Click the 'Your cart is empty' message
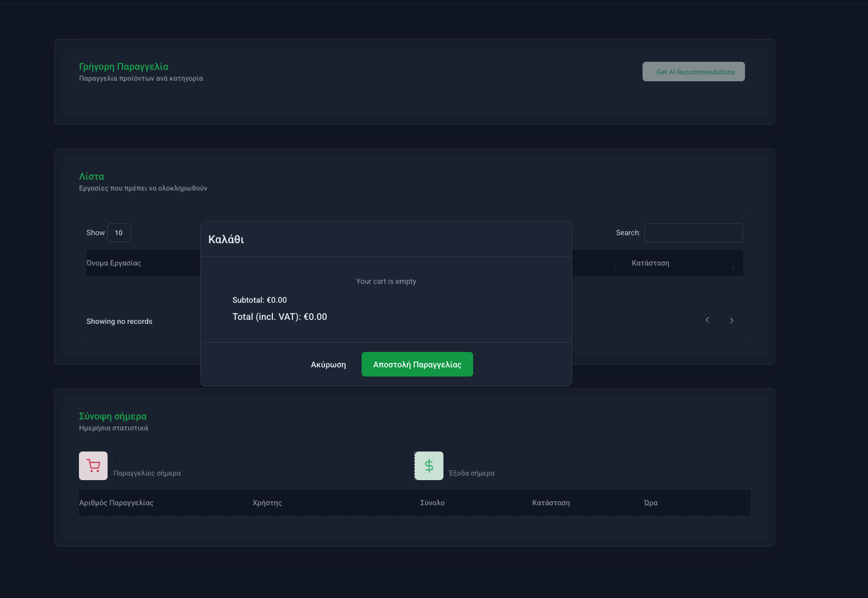Screen dimensions: 868x598 click(386, 282)
